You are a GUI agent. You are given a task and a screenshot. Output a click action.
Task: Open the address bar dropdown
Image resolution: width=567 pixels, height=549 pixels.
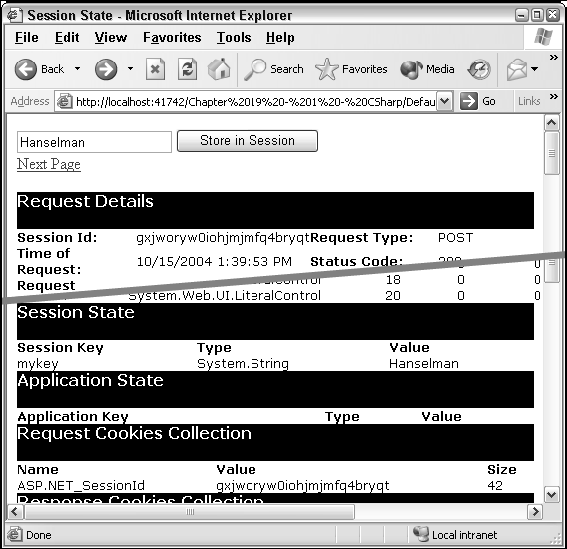pos(445,101)
